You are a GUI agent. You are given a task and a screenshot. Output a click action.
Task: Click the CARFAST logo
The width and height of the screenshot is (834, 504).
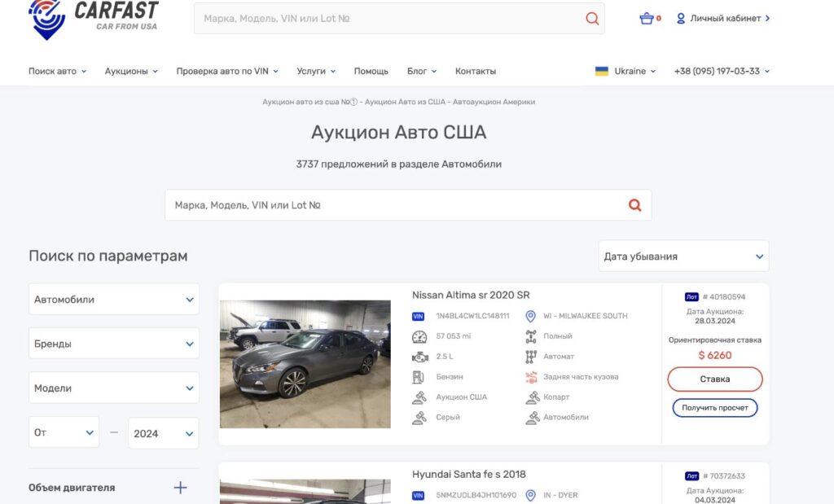point(93,18)
